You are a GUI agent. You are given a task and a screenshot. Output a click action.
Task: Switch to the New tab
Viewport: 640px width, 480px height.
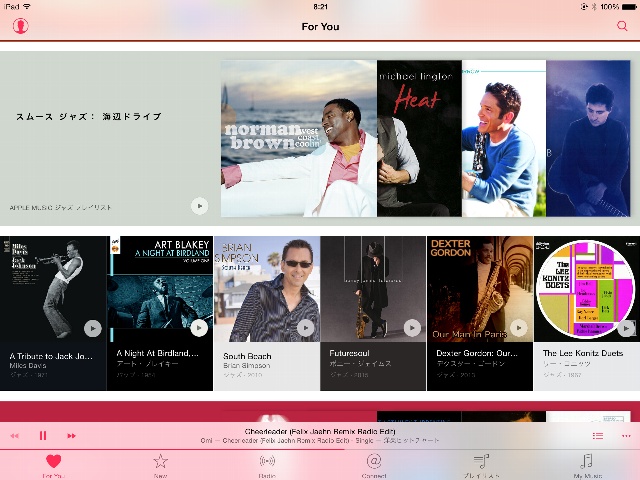click(x=160, y=465)
